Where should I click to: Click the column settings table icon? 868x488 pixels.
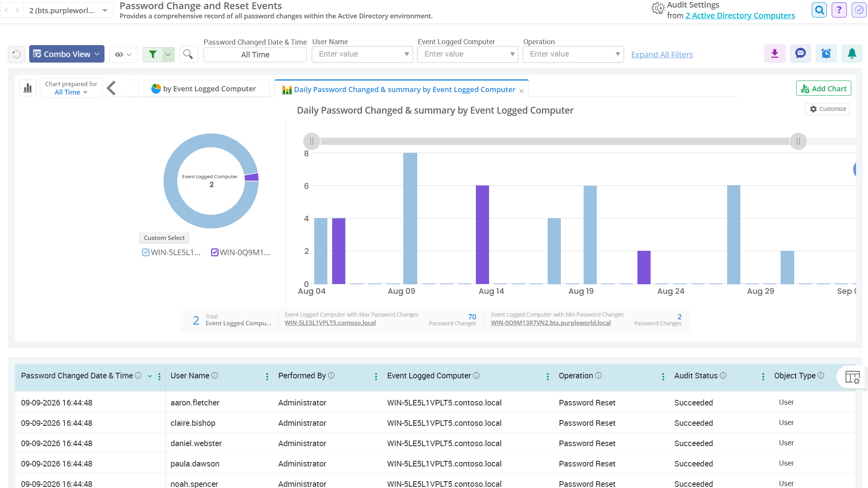click(x=852, y=377)
